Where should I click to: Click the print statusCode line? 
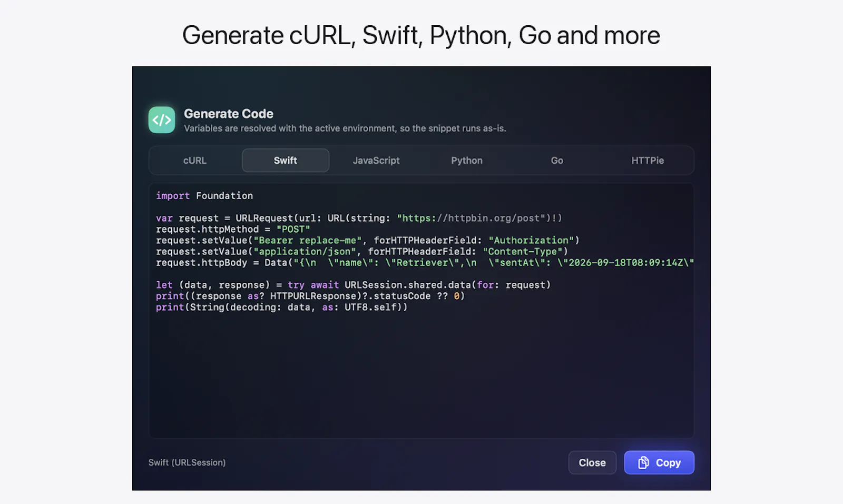(310, 296)
